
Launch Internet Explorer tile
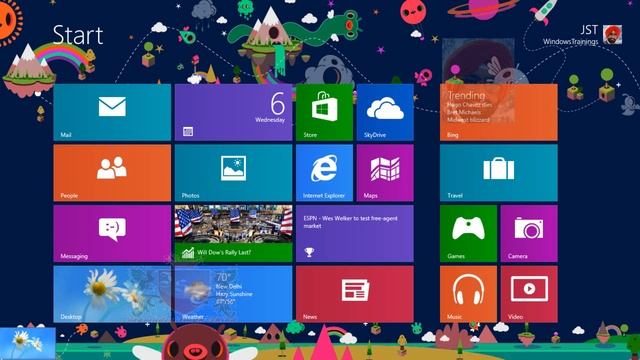click(x=324, y=173)
